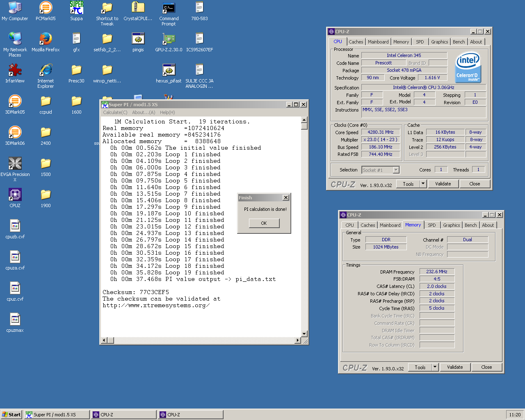This screenshot has height=420, width=525.
Task: Launch CPUZ from desktop icon
Action: tap(15, 198)
